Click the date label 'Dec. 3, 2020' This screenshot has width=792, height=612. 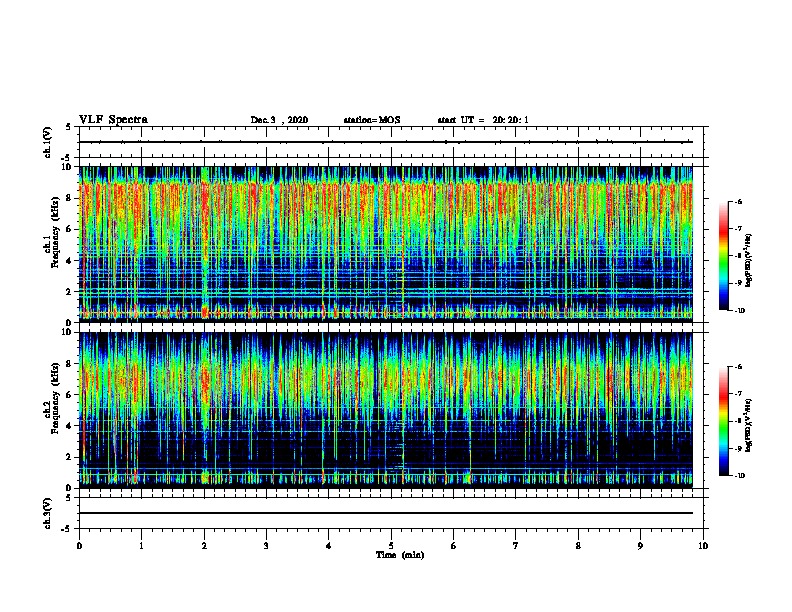click(279, 120)
